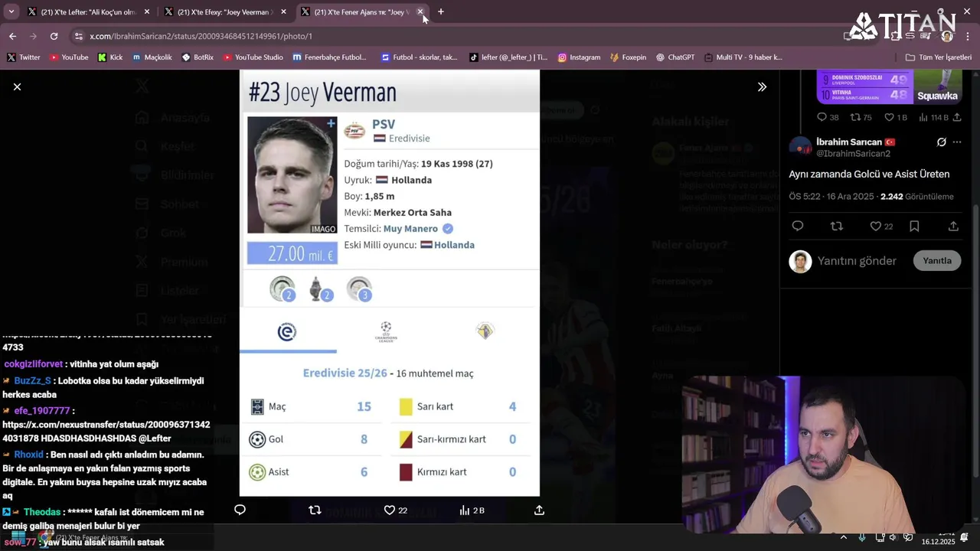The width and height of the screenshot is (980, 551).
Task: Click the reply icon under the photo
Action: (240, 510)
